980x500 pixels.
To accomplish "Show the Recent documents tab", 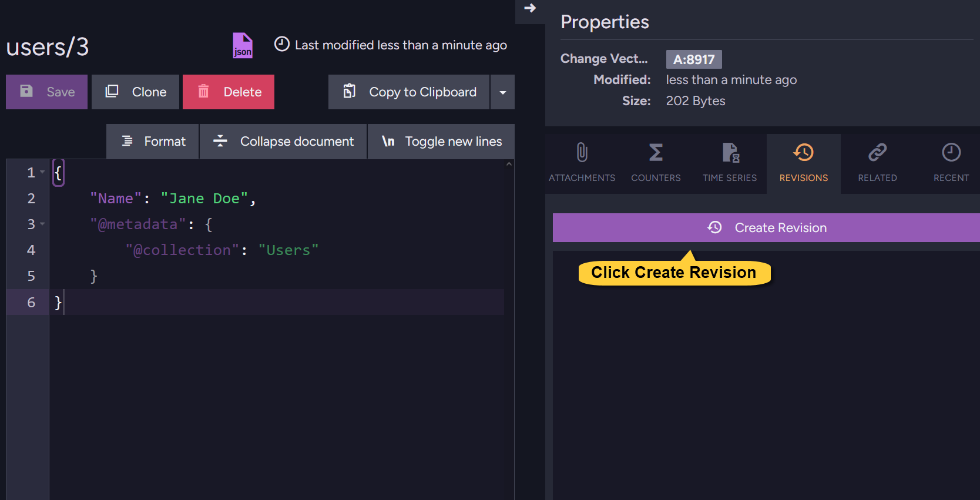I will [x=951, y=163].
